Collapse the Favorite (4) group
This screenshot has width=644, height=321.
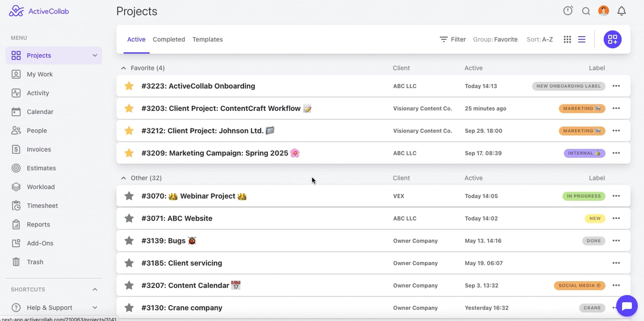pos(123,68)
